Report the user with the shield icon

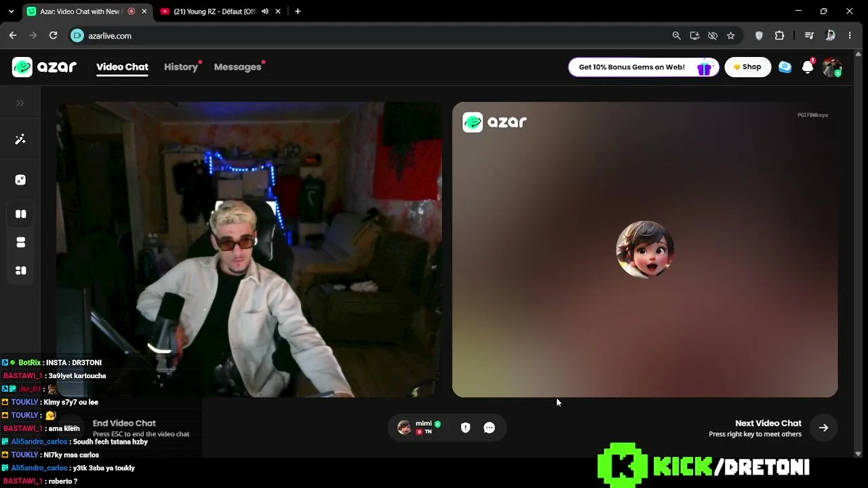pos(465,428)
